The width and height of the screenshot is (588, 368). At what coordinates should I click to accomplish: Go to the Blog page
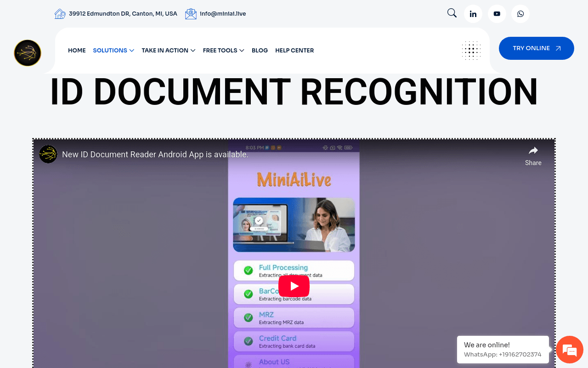pos(260,51)
